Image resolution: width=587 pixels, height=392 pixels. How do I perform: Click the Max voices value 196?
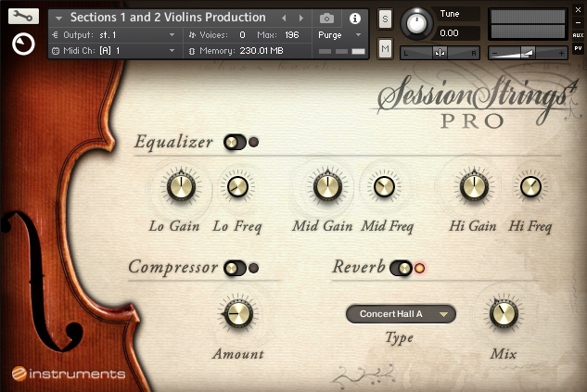click(x=291, y=35)
